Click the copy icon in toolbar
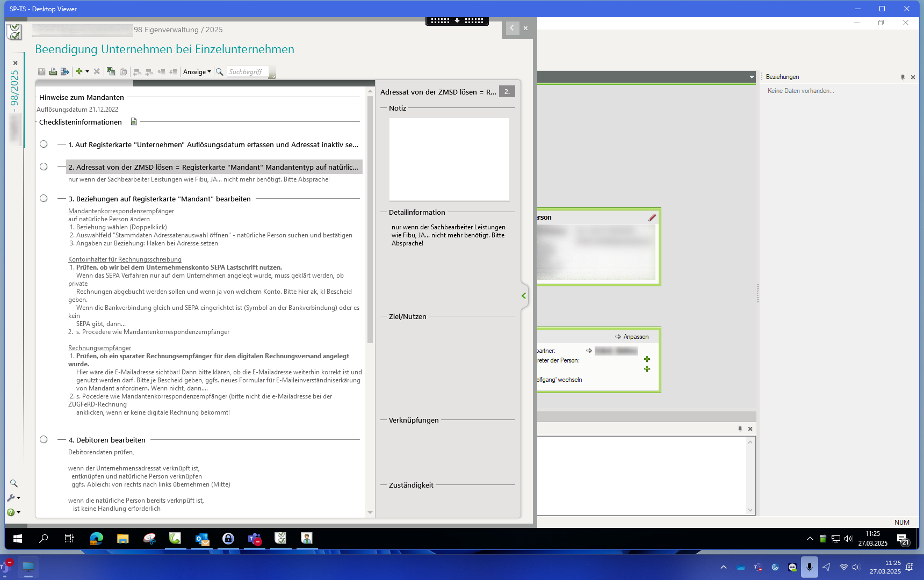Viewport: 924px width, 580px height. pos(111,72)
